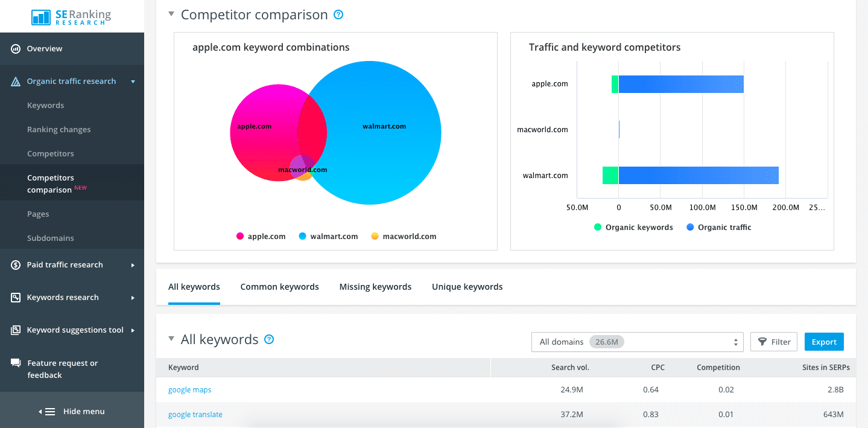
Task: Toggle walmart.com legend in Venn chart
Action: pyautogui.click(x=329, y=237)
